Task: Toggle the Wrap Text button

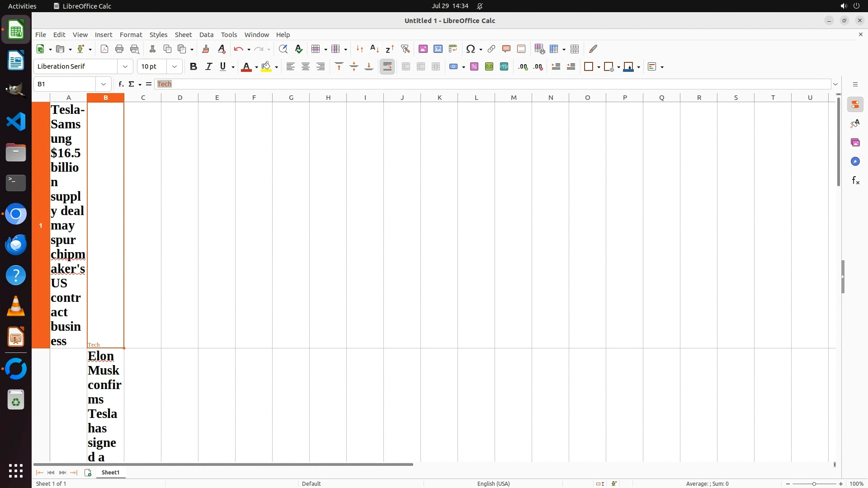Action: pos(387,66)
